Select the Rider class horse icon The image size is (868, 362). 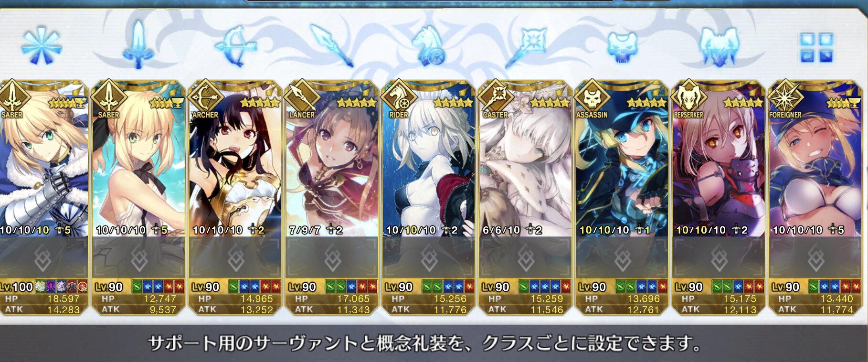click(429, 46)
